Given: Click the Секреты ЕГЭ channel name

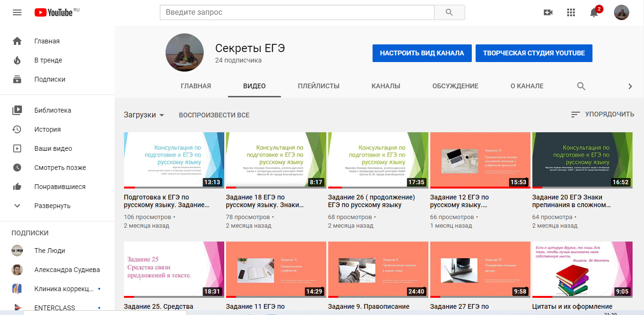Looking at the screenshot, I should point(250,48).
